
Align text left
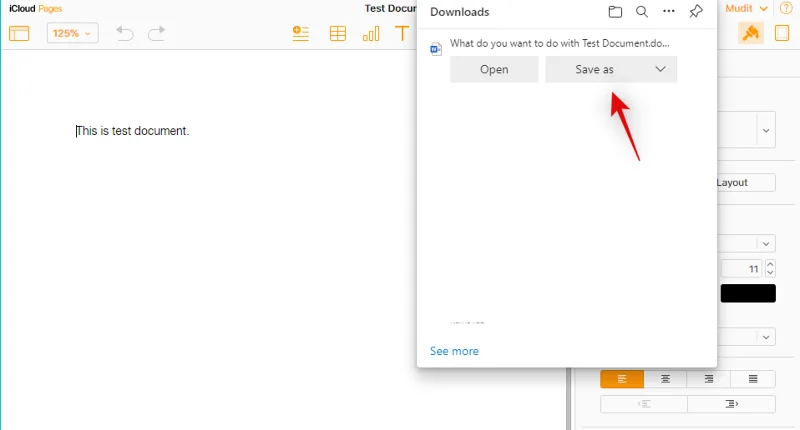(x=622, y=379)
